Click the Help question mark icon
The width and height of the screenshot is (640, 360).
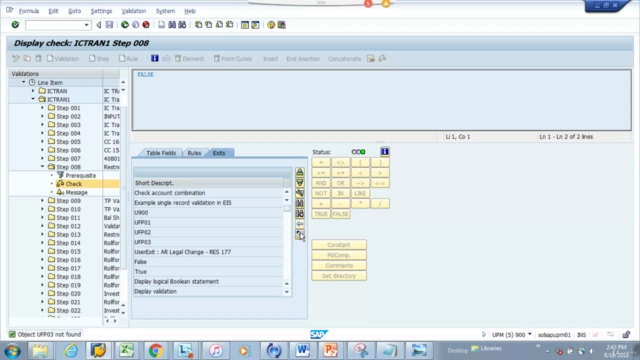tap(271, 25)
